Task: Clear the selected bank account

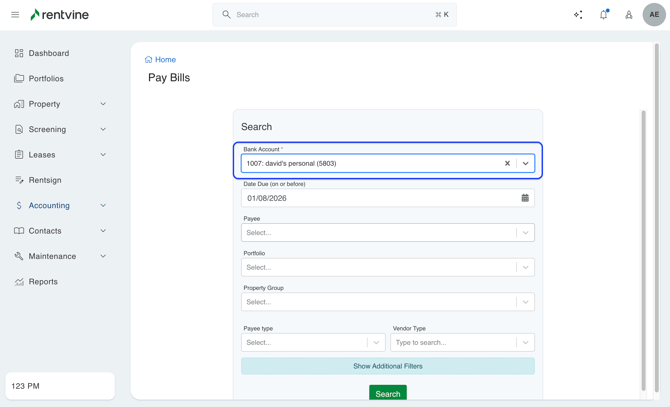Action: pyautogui.click(x=507, y=163)
